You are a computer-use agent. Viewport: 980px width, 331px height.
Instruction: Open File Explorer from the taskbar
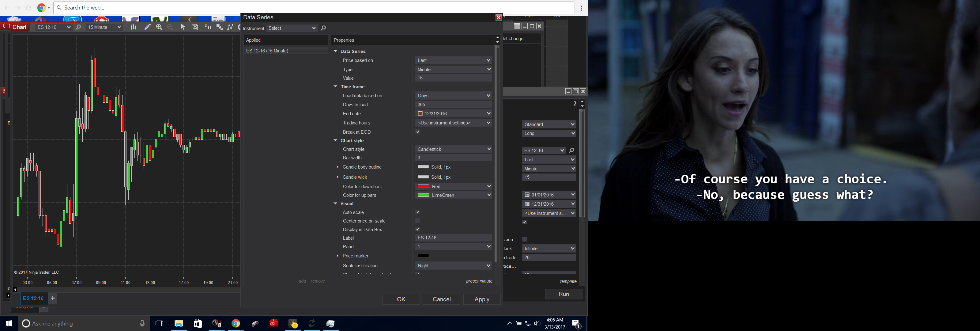coord(179,323)
